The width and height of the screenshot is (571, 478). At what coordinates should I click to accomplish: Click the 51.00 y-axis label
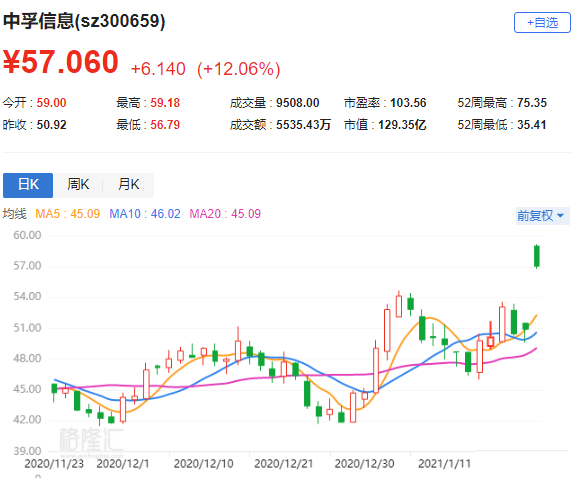[27, 328]
